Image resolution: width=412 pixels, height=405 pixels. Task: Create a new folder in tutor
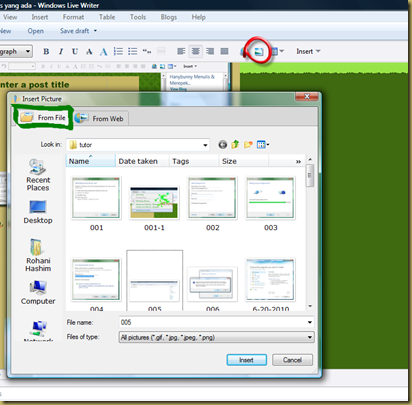pyautogui.click(x=248, y=144)
